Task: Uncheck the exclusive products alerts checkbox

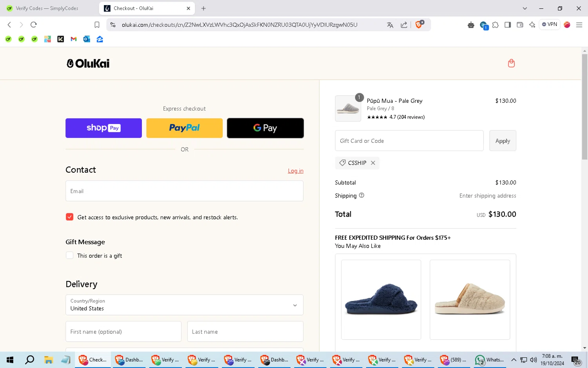Action: point(69,217)
